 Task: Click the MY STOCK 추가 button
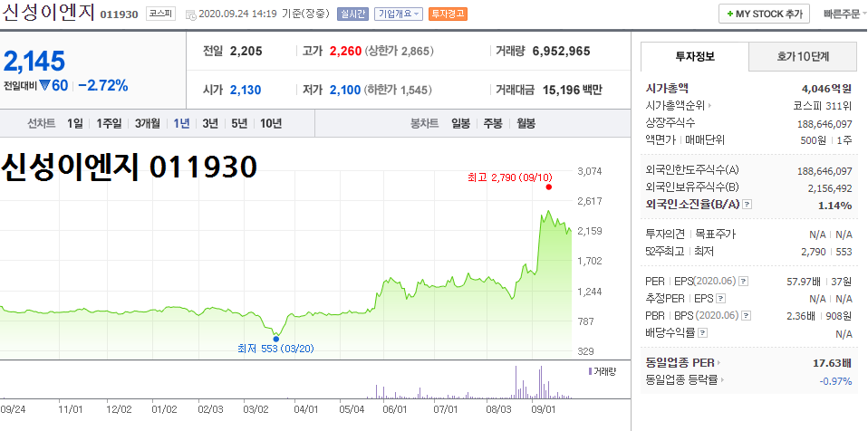765,14
